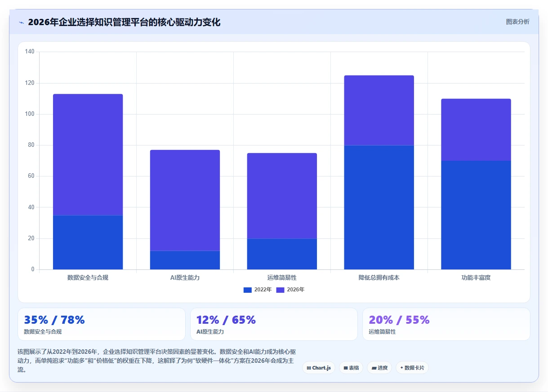The height and width of the screenshot is (392, 548).
Task: Click the 12% / 65% stat card
Action: click(x=274, y=324)
